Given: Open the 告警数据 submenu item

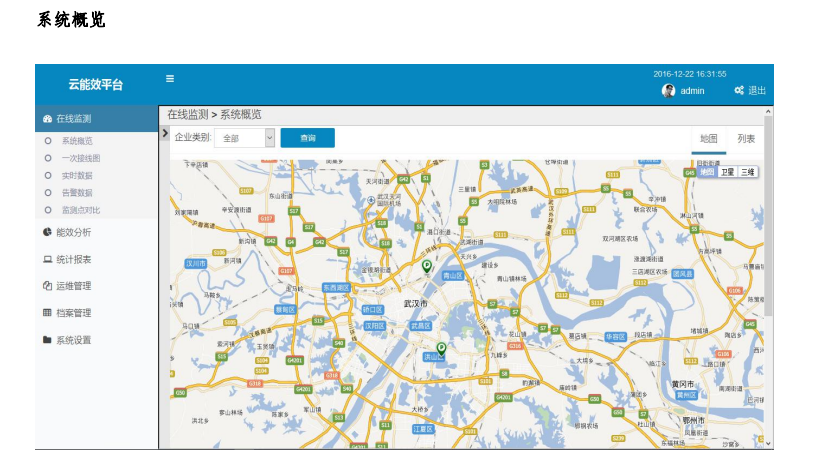Looking at the screenshot, I should pyautogui.click(x=77, y=193).
